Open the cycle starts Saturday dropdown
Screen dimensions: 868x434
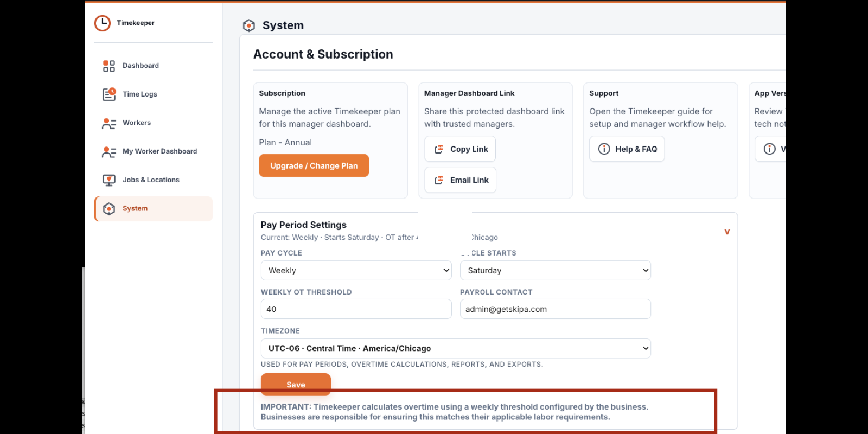click(556, 270)
